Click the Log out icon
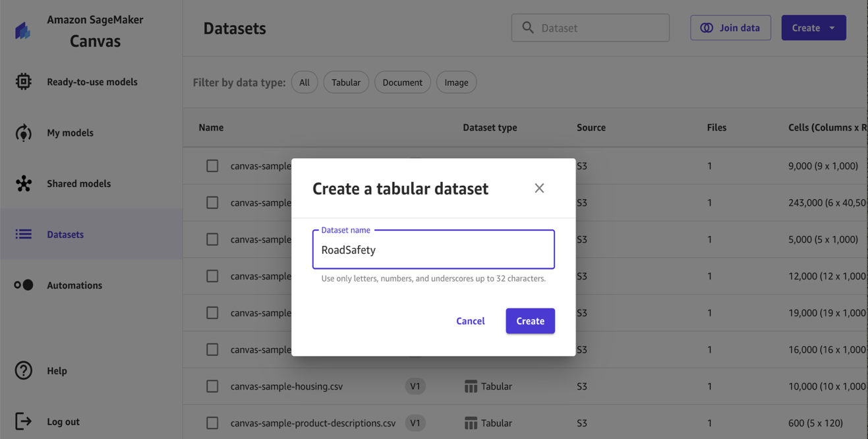Viewport: 868px width, 439px height. tap(24, 421)
